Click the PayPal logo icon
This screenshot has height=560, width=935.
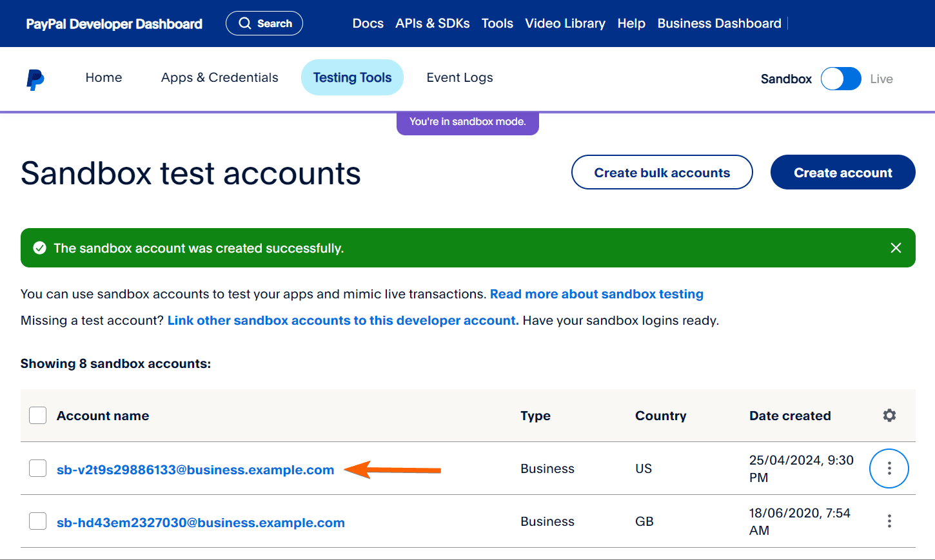(35, 79)
